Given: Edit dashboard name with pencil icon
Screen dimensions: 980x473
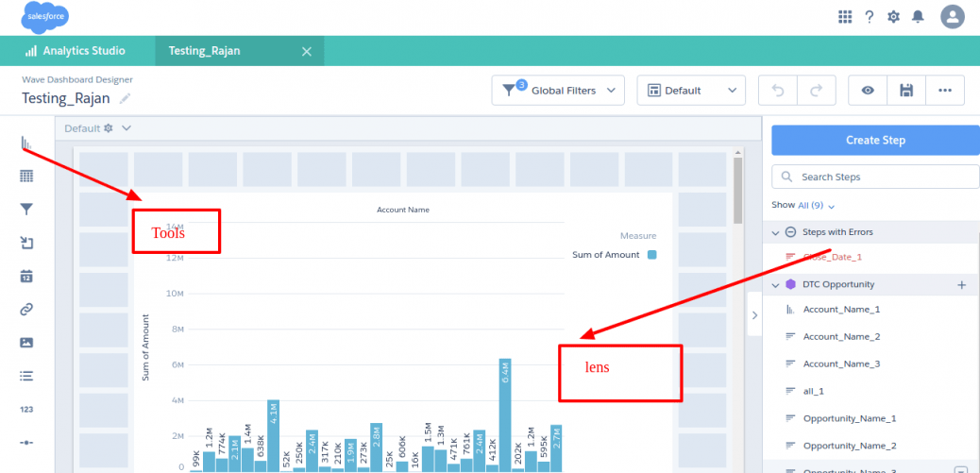Looking at the screenshot, I should 125,98.
